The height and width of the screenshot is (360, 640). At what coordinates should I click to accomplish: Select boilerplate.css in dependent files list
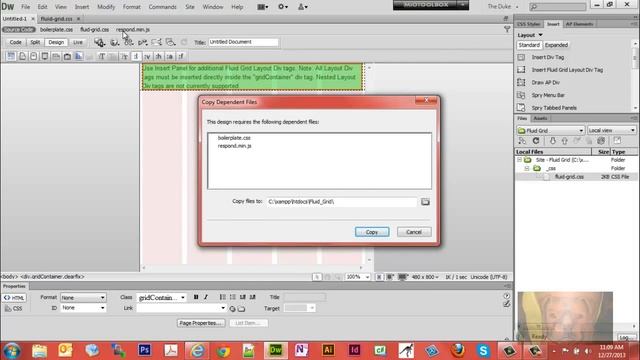click(234, 138)
